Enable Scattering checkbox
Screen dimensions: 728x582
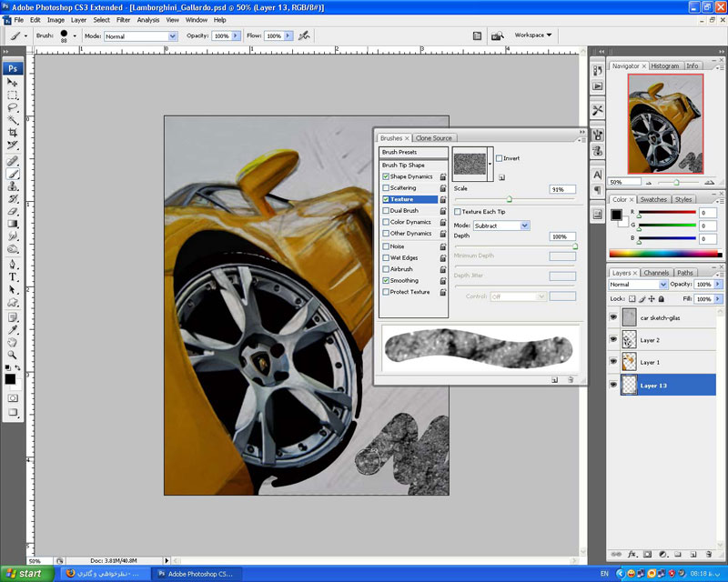(x=386, y=188)
